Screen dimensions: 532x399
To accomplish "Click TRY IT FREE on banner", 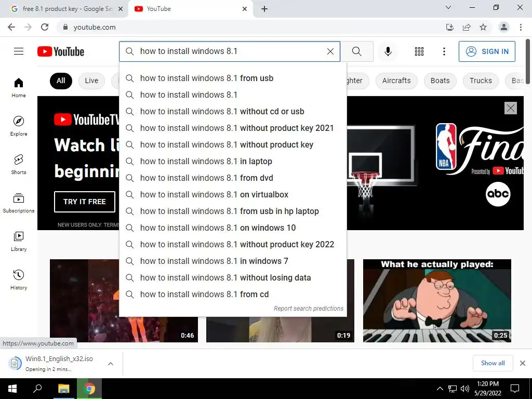I will coord(85,202).
